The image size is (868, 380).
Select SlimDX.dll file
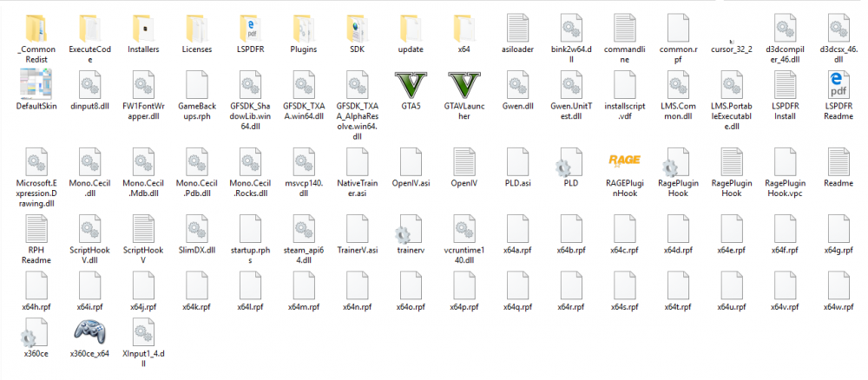point(196,228)
